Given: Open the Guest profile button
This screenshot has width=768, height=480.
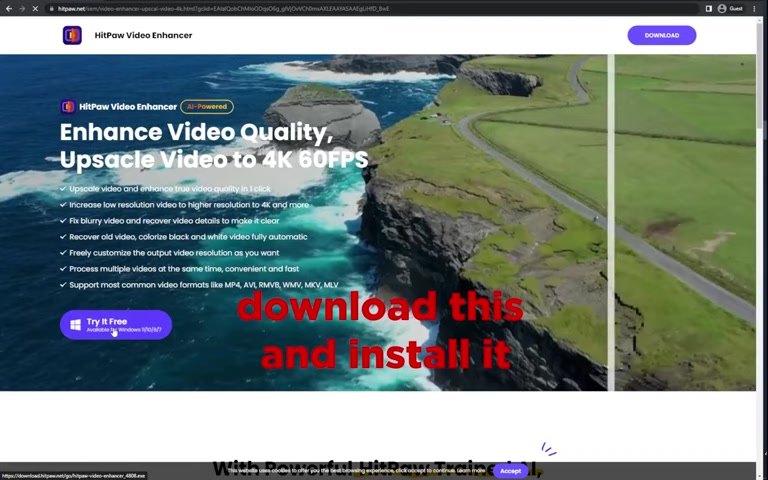Looking at the screenshot, I should click(x=730, y=8).
